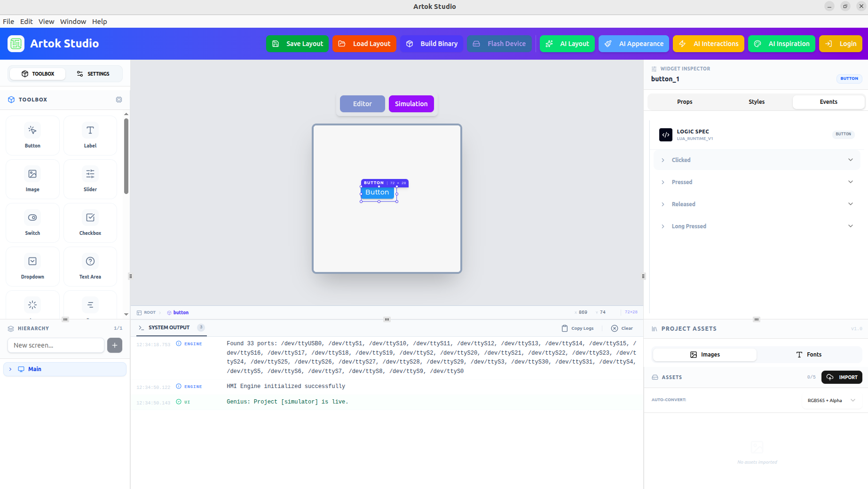Pick the Slider widget tool
This screenshot has width=868, height=489.
point(90,179)
